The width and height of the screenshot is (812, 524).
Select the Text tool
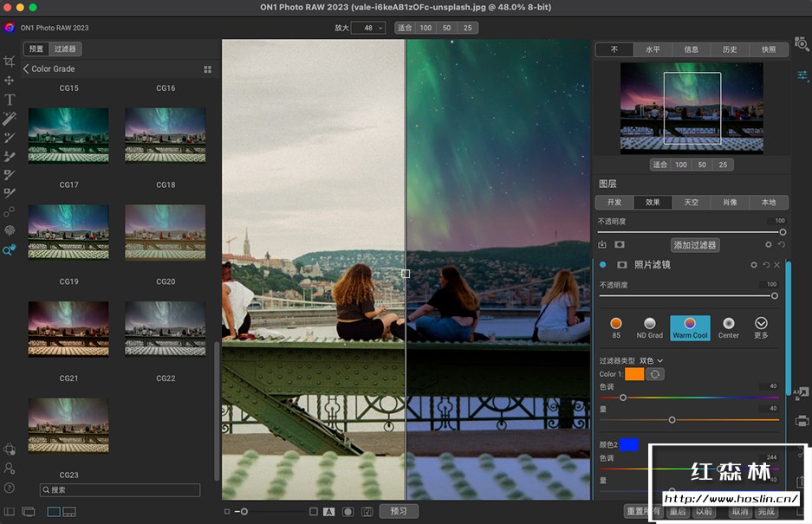point(11,99)
